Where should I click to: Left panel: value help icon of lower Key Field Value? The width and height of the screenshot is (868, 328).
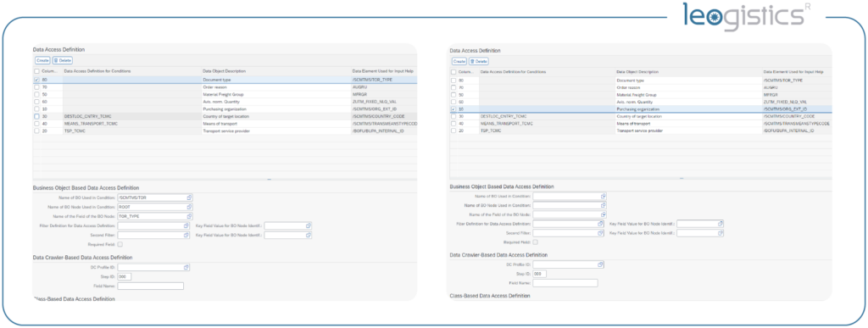click(309, 235)
